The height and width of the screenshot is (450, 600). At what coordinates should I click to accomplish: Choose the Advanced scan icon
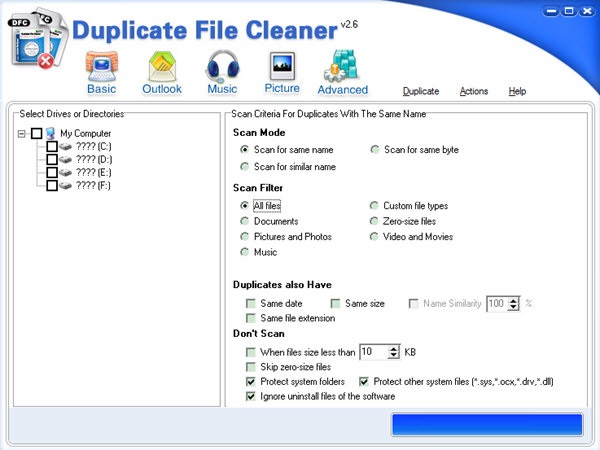342,66
